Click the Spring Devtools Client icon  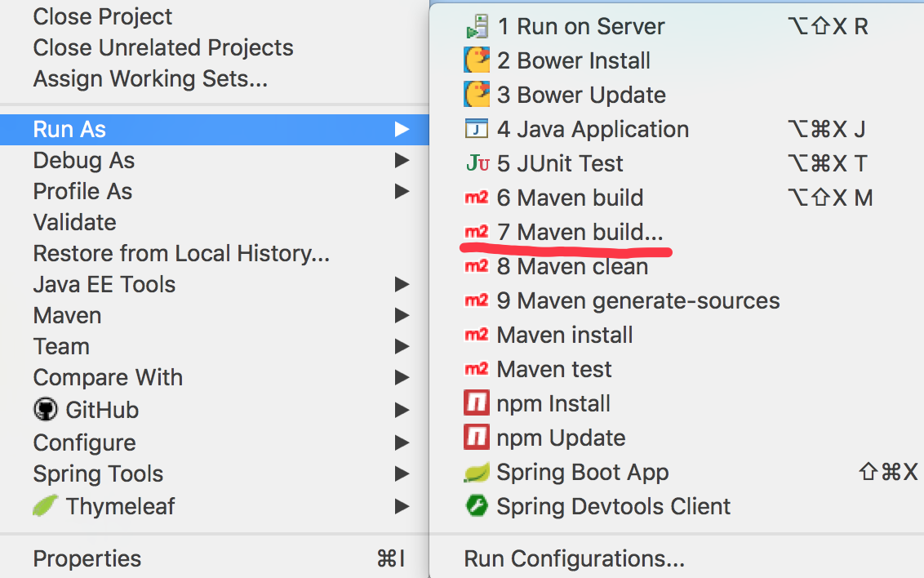(x=477, y=506)
